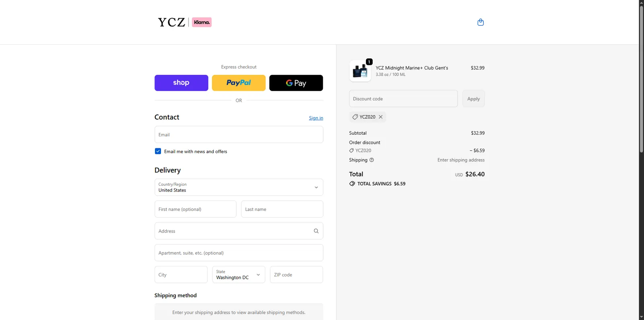Click the − $6.59 discount amount
Image resolution: width=644 pixels, height=320 pixels.
[x=477, y=151]
